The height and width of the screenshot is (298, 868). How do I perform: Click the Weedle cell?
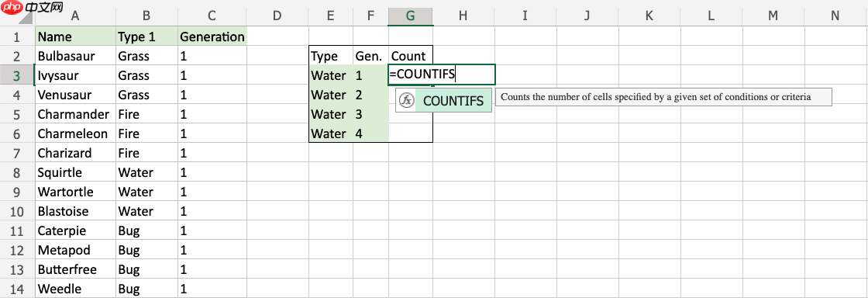(75, 289)
